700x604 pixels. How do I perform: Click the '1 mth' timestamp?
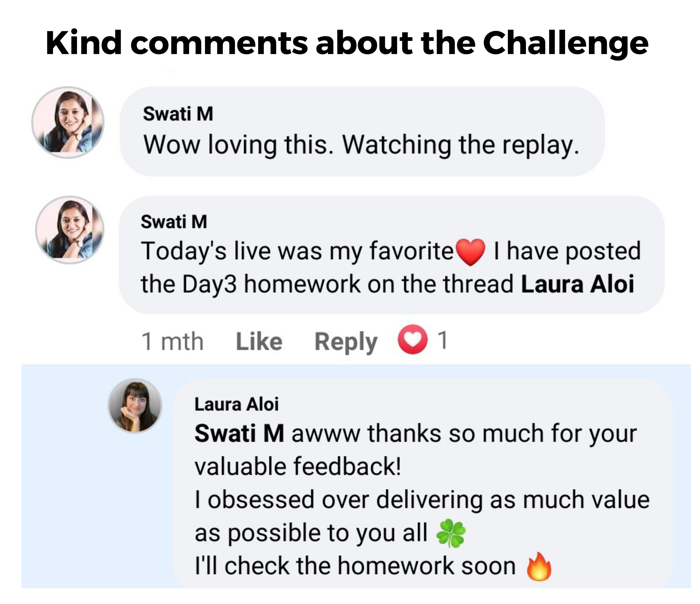pyautogui.click(x=172, y=341)
